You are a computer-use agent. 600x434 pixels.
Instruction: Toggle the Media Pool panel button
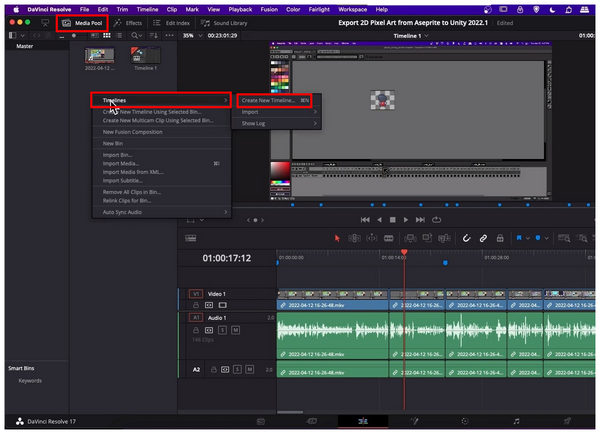82,23
